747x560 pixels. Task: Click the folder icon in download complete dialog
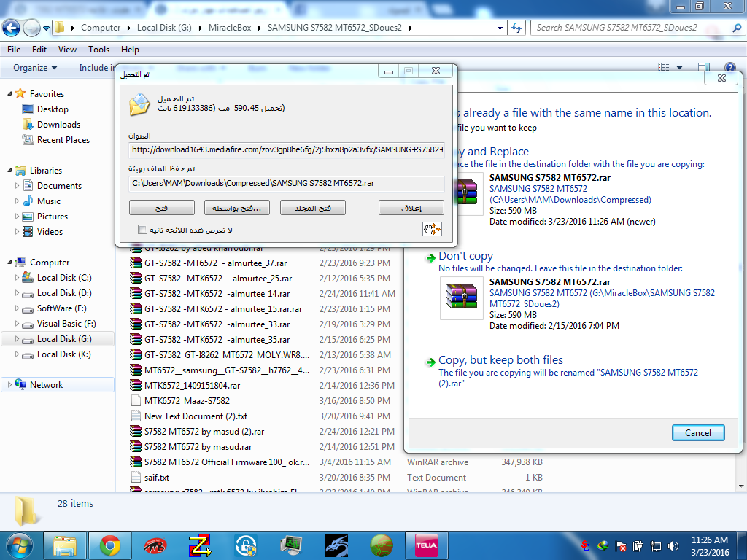point(139,105)
